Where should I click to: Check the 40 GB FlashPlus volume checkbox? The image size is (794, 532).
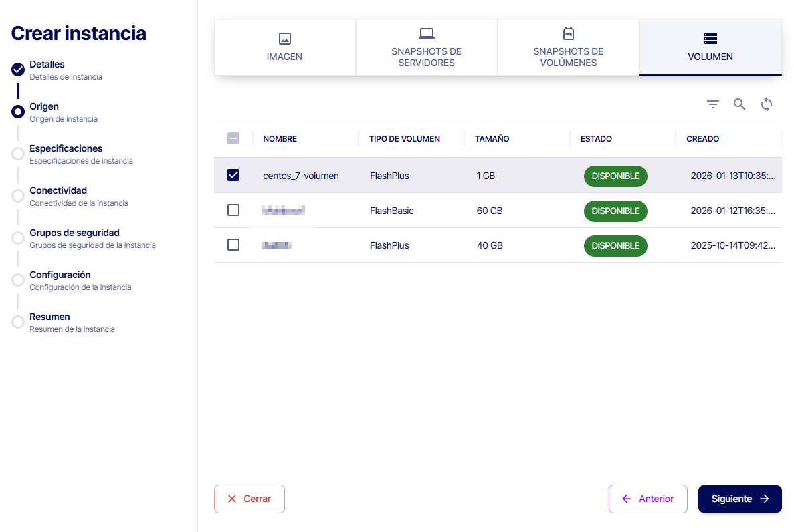[233, 245]
